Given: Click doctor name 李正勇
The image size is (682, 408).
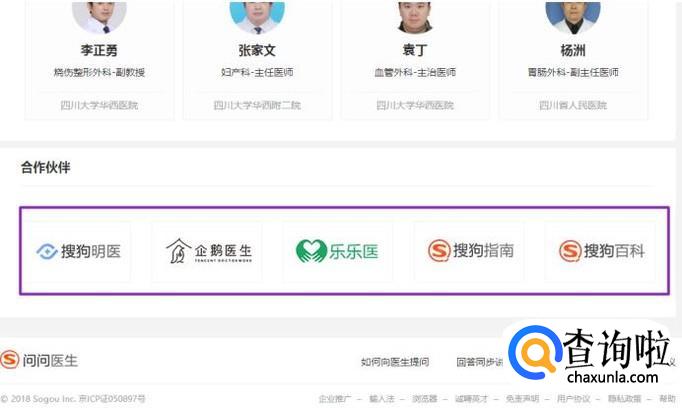Looking at the screenshot, I should click(x=99, y=50).
